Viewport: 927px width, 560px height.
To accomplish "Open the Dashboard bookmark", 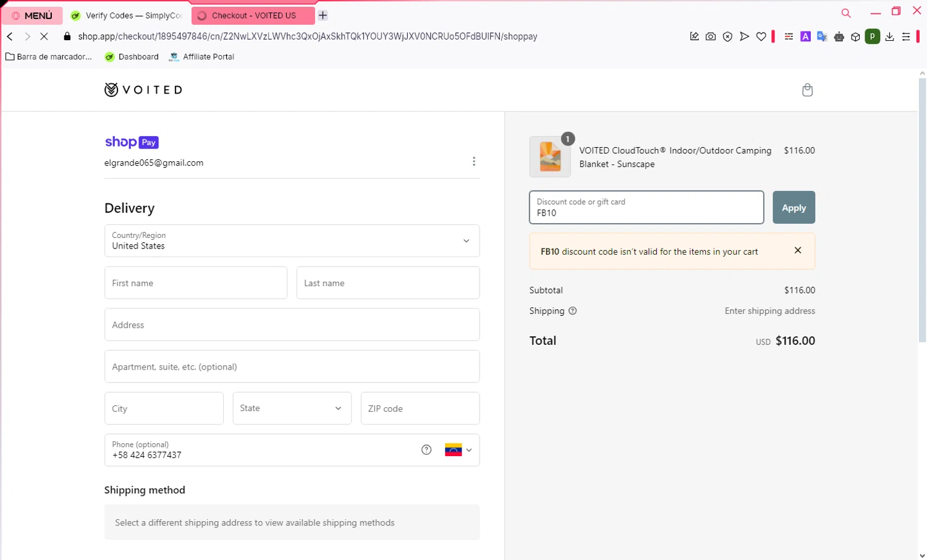I will [132, 57].
